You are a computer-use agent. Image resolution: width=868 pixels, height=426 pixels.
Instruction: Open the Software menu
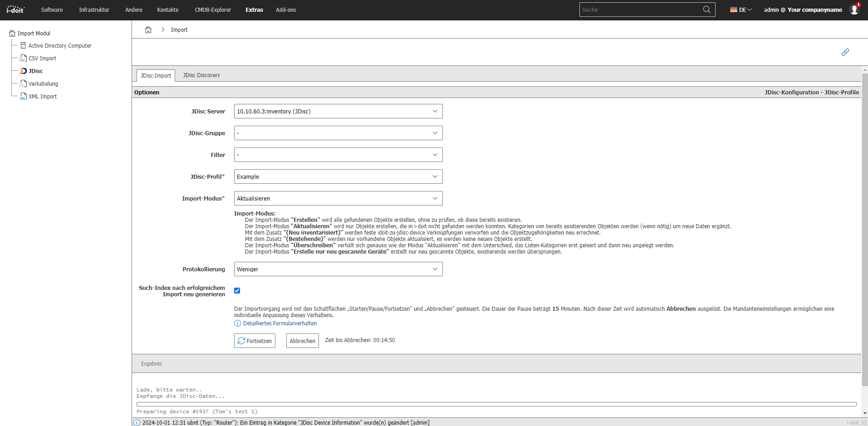[52, 10]
